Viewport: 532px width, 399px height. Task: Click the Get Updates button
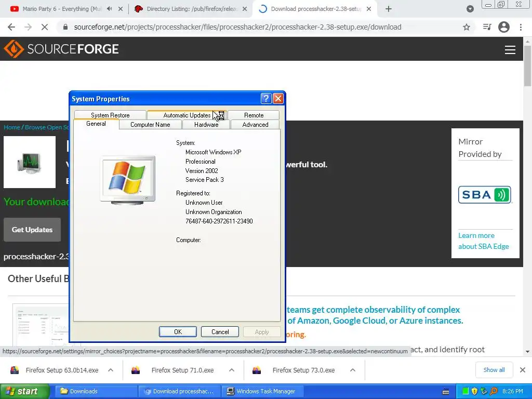tap(32, 230)
